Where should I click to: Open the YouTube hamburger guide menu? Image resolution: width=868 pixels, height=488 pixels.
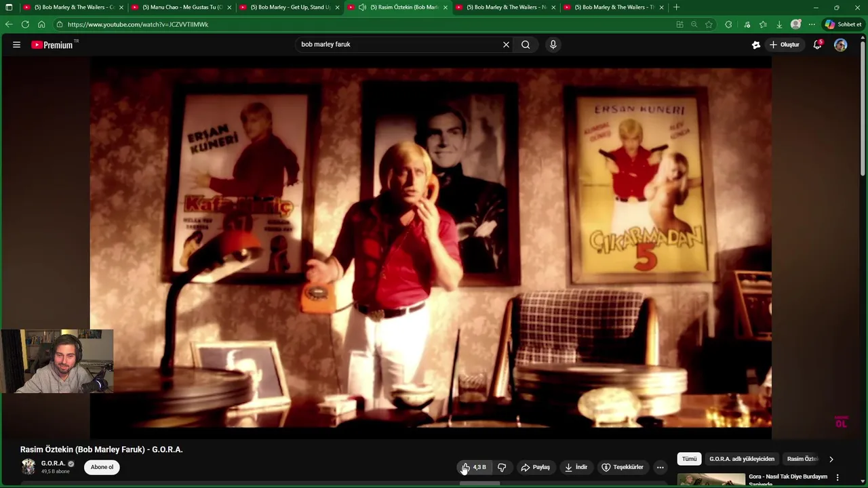tap(16, 45)
